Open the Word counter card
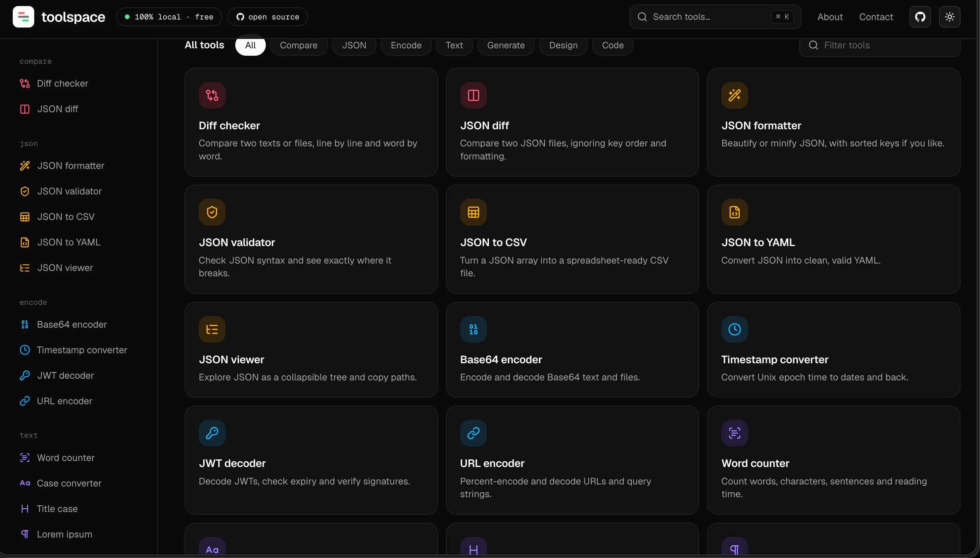The image size is (980, 558). tap(834, 460)
